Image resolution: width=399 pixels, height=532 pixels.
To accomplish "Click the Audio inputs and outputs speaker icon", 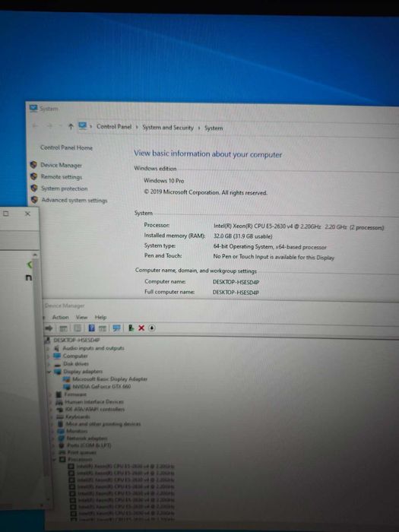I will tap(57, 348).
